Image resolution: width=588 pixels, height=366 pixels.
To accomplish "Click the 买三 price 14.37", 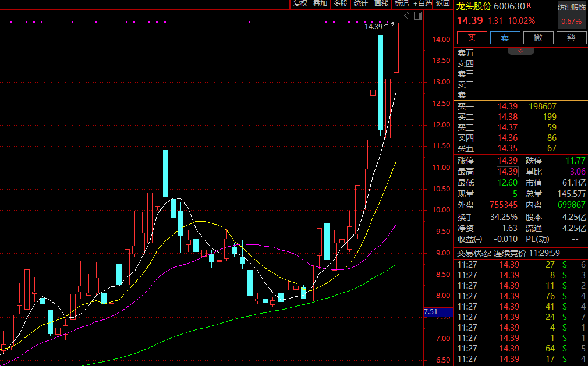I will point(508,127).
